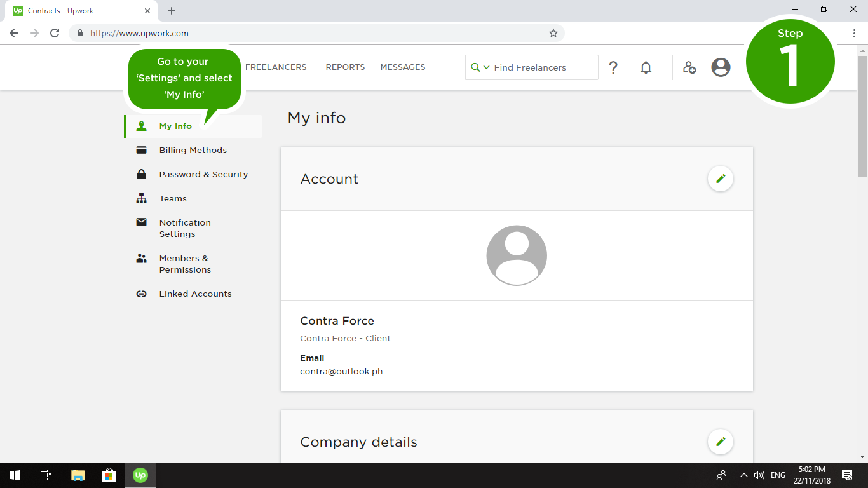Select Billing Methods in the sidebar

pyautogui.click(x=193, y=151)
